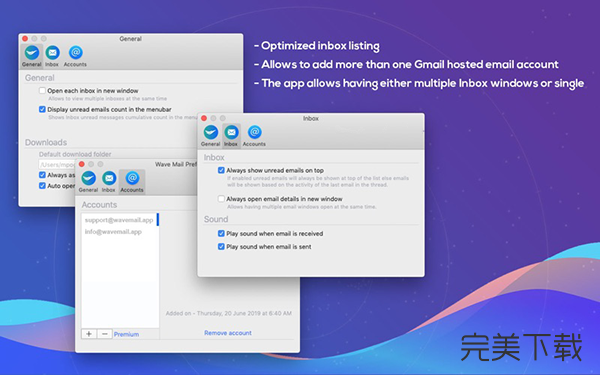Viewport: 600px width, 375px height.
Task: Select Accounts icon in Wave Mail Preferences window
Action: point(132,178)
